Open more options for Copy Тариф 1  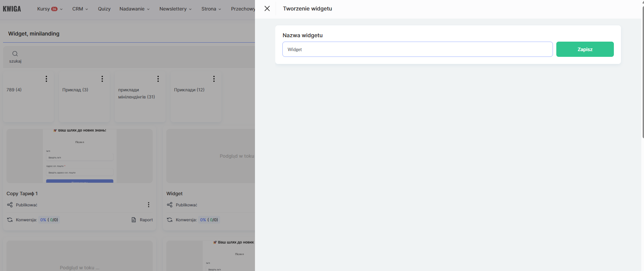coord(148,205)
